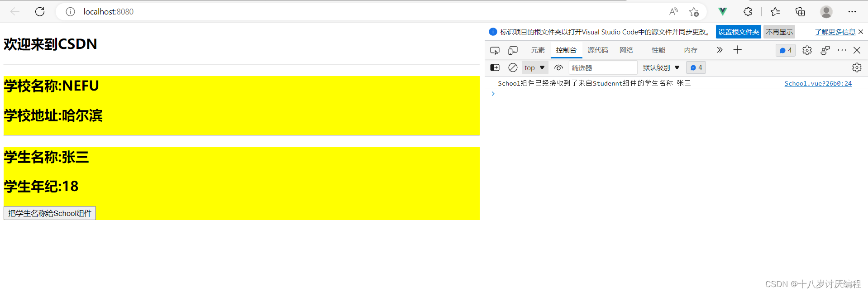
Task: Click the 学校名称:NEFU text
Action: tap(51, 86)
